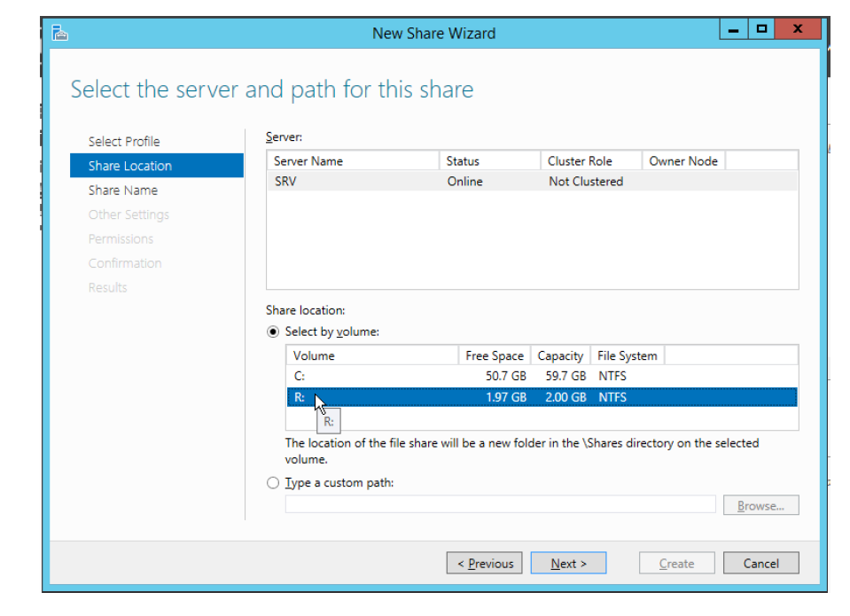Screen dimensions: 850x616
Task: Close the wizard with red X
Action: point(798,29)
